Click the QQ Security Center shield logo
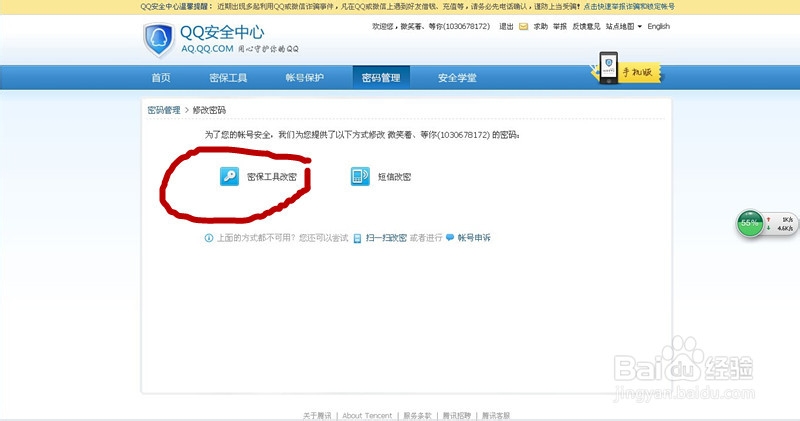 158,40
